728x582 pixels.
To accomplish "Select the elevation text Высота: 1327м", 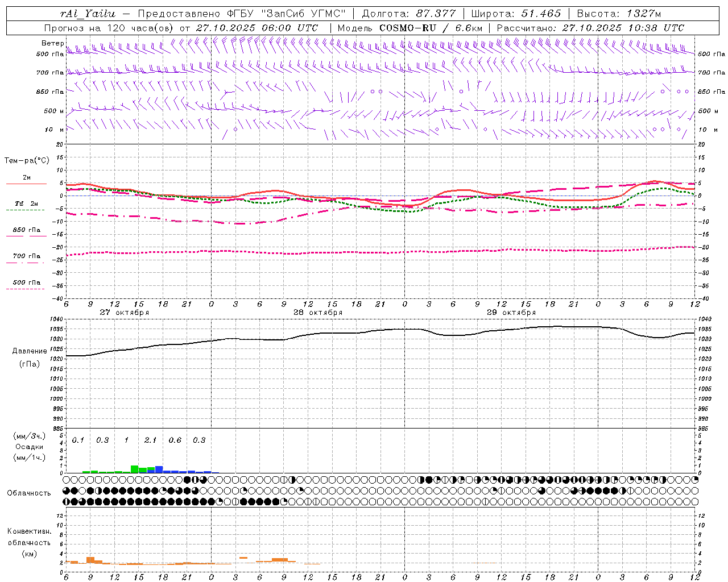I will (619, 14).
